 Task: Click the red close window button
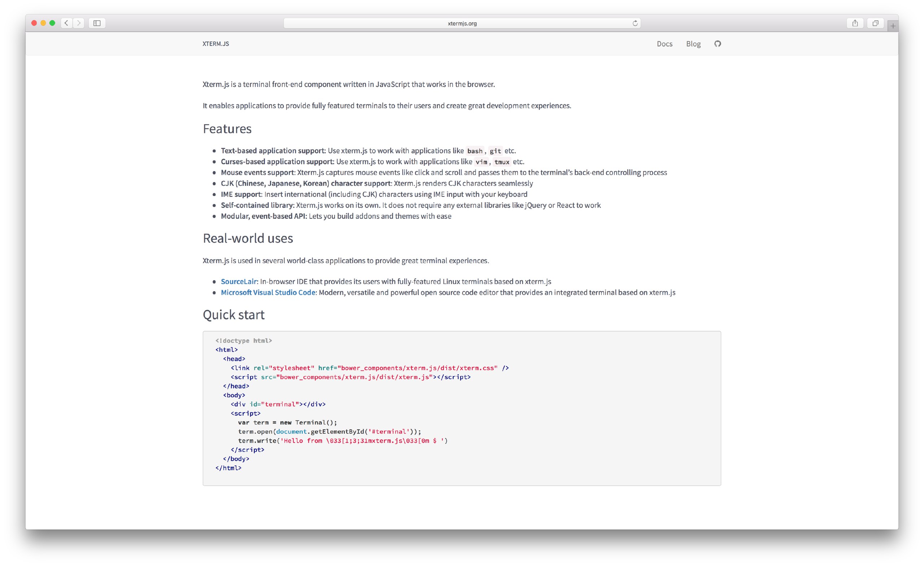tap(34, 23)
